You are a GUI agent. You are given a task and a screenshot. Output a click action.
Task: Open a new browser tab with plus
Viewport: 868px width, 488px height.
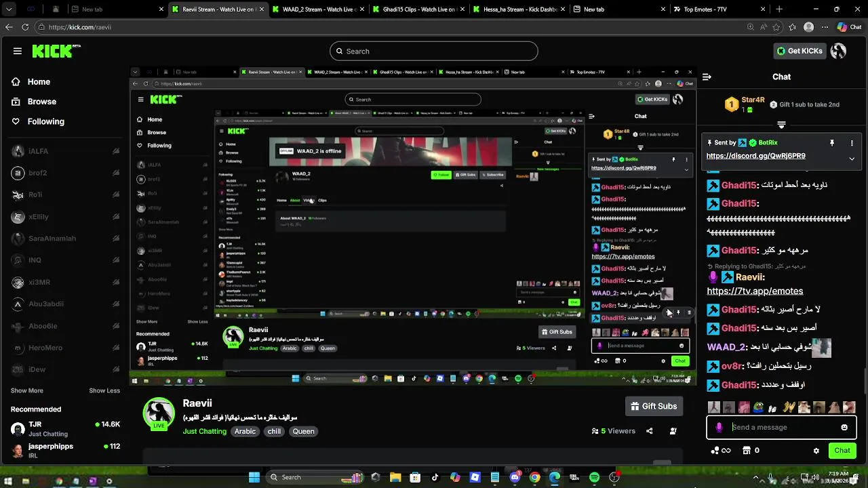tap(779, 9)
